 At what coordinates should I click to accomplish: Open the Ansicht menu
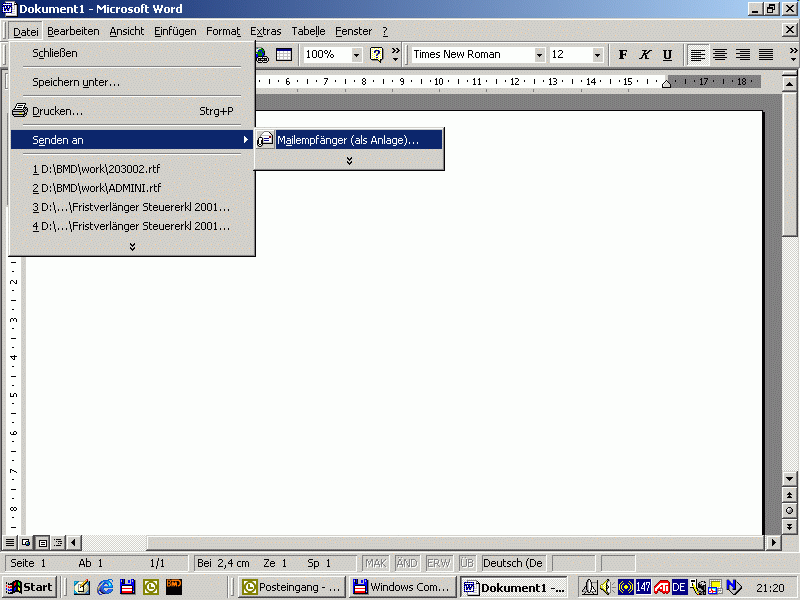(127, 32)
